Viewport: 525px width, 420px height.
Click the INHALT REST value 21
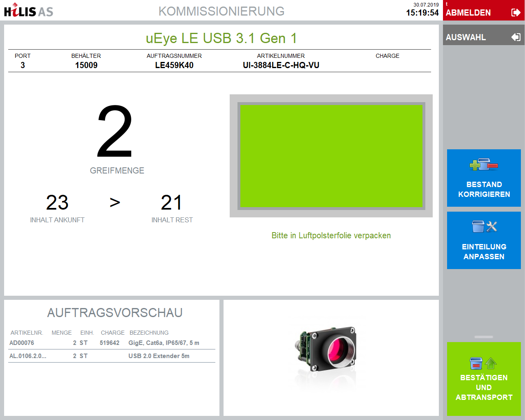pos(171,203)
